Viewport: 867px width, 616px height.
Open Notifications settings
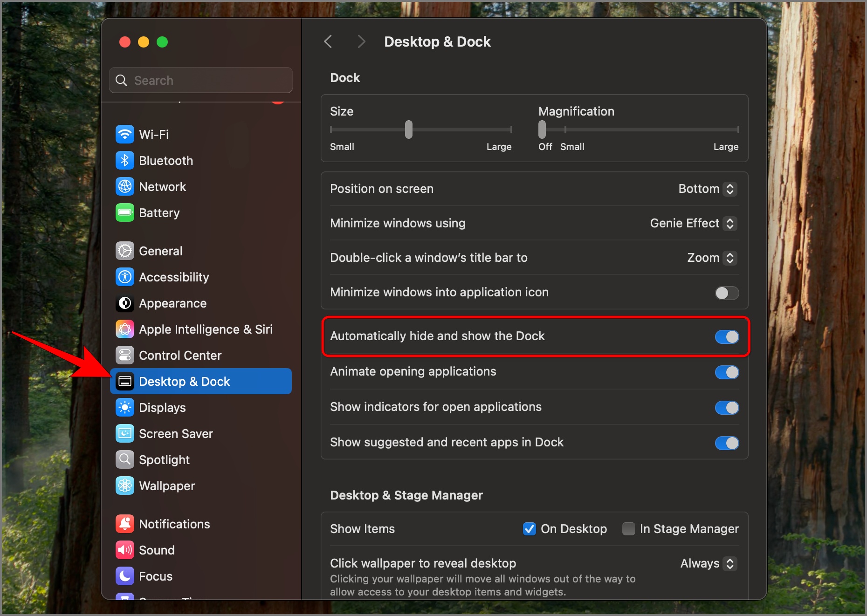pos(174,524)
